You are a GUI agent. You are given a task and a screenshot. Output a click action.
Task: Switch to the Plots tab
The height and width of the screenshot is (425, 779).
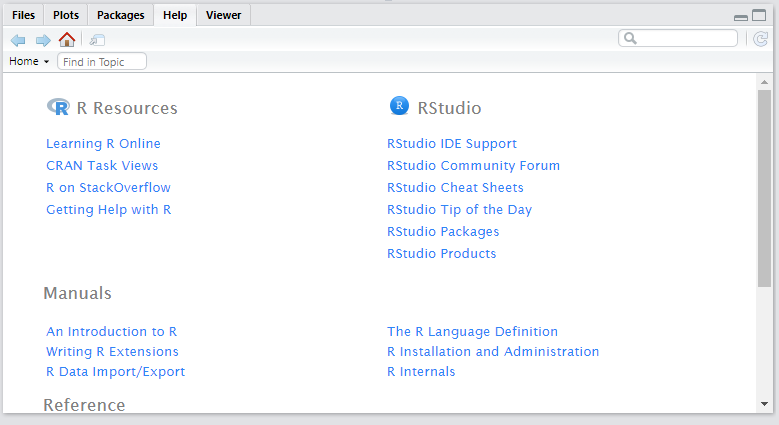tap(66, 15)
